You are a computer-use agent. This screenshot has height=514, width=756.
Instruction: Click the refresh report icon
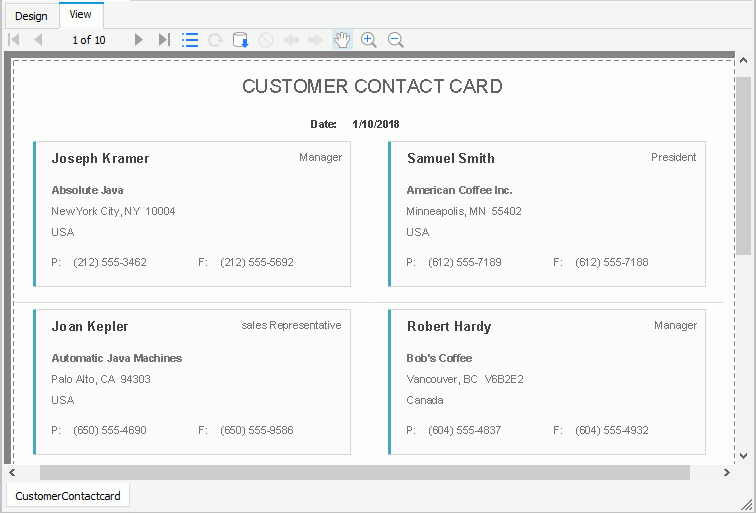[x=215, y=40]
